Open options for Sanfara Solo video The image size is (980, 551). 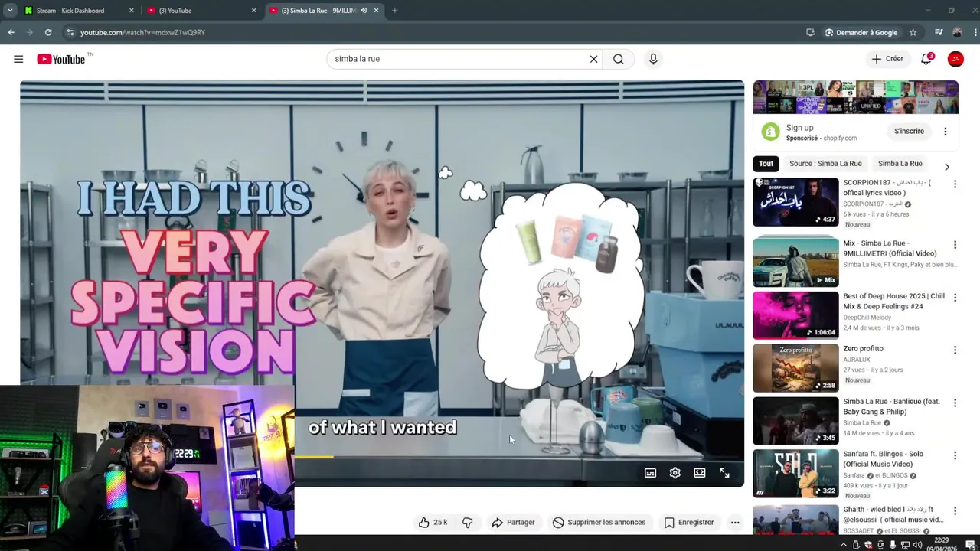(955, 456)
